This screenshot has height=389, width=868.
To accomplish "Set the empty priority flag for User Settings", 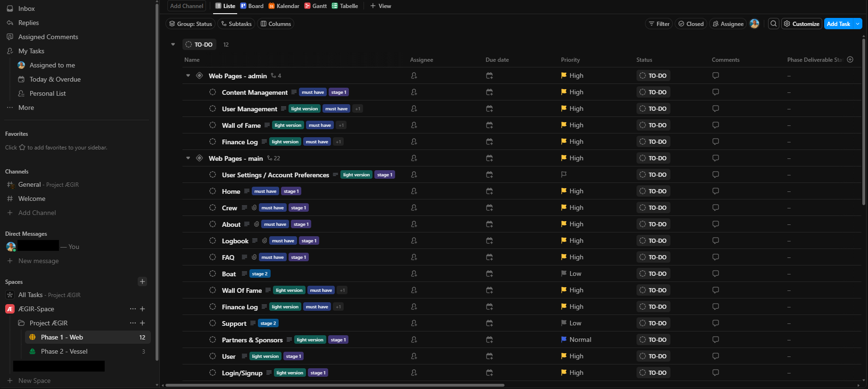I will [x=564, y=174].
